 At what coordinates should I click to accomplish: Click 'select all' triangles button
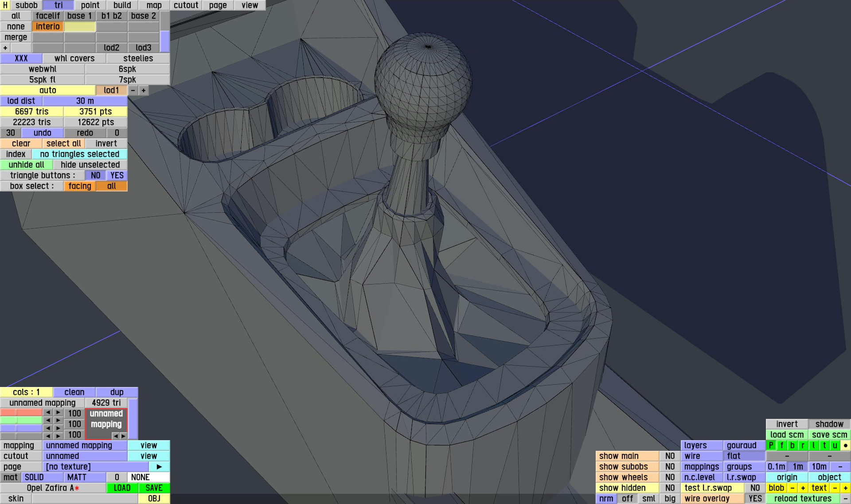63,144
